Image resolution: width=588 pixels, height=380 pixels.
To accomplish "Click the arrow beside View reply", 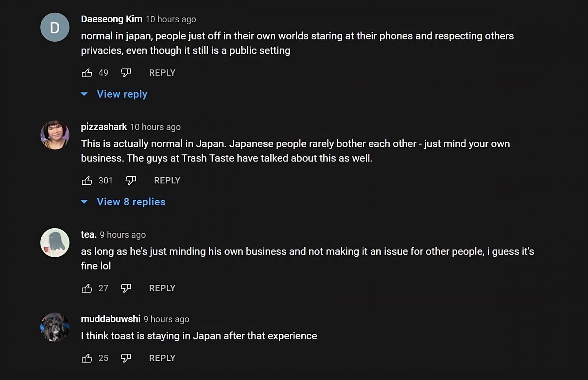I will coord(84,94).
